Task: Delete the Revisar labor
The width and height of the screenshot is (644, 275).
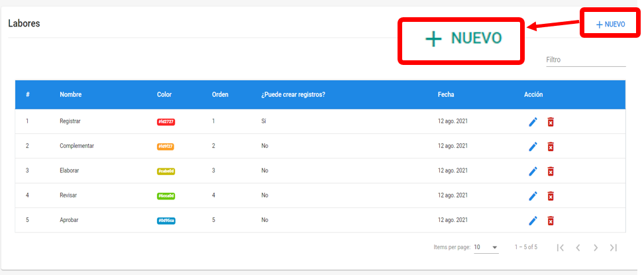Action: (x=551, y=195)
